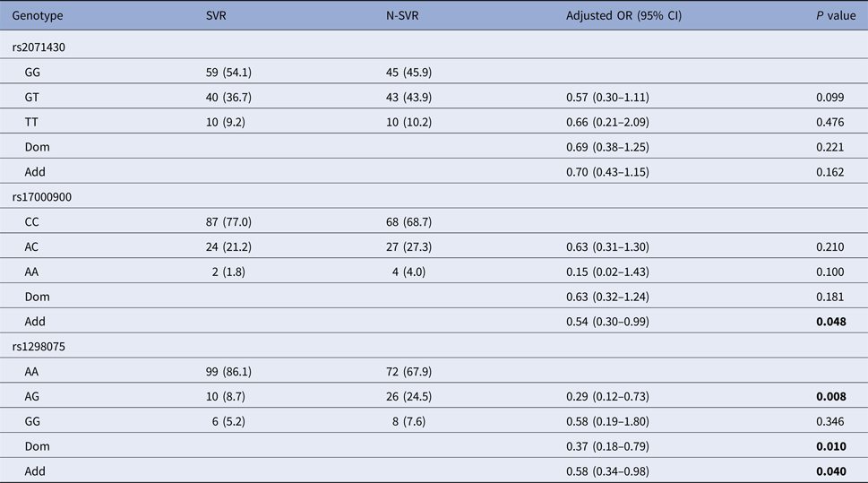Click the bold P value 0.008
This screenshot has width=868, height=483.
point(828,396)
